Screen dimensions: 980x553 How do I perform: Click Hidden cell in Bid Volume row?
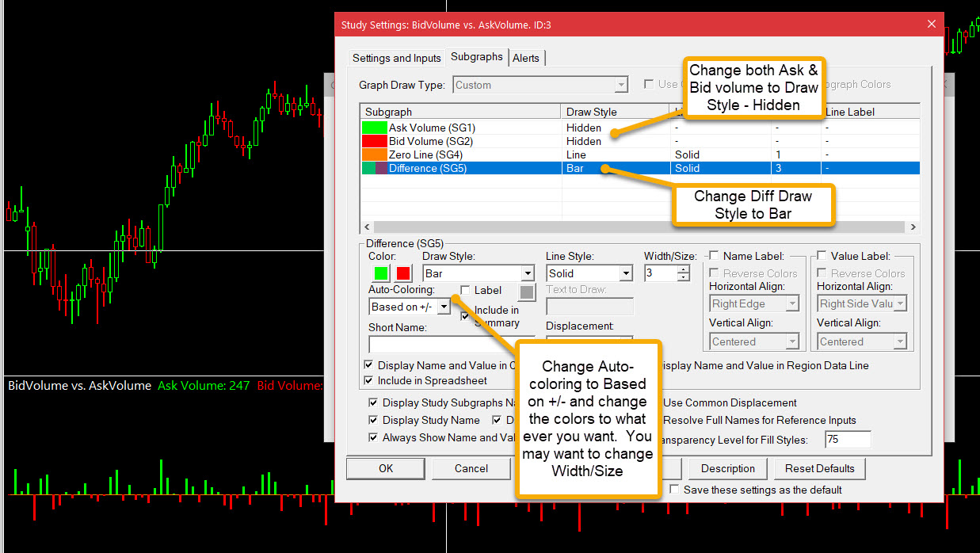click(584, 141)
